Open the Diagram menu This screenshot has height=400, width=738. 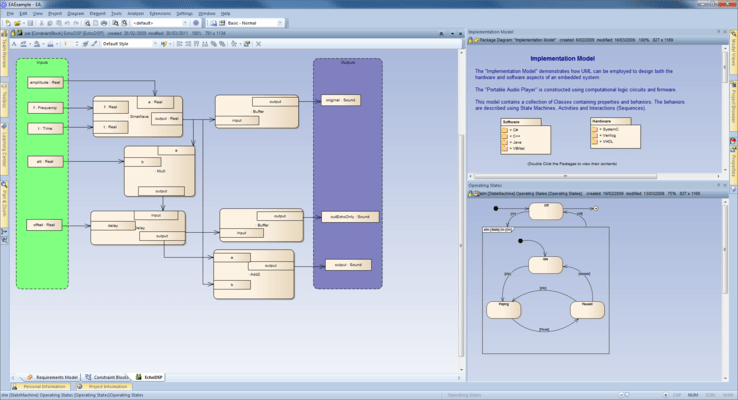[76, 14]
